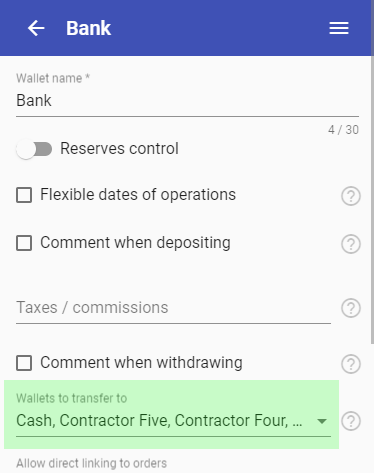
Task: Expand the Wallets to transfer to dropdown arrow
Action: point(322,421)
